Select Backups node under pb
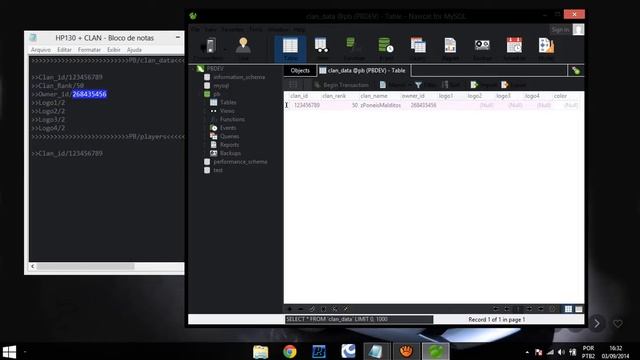640x360 pixels. pos(226,153)
